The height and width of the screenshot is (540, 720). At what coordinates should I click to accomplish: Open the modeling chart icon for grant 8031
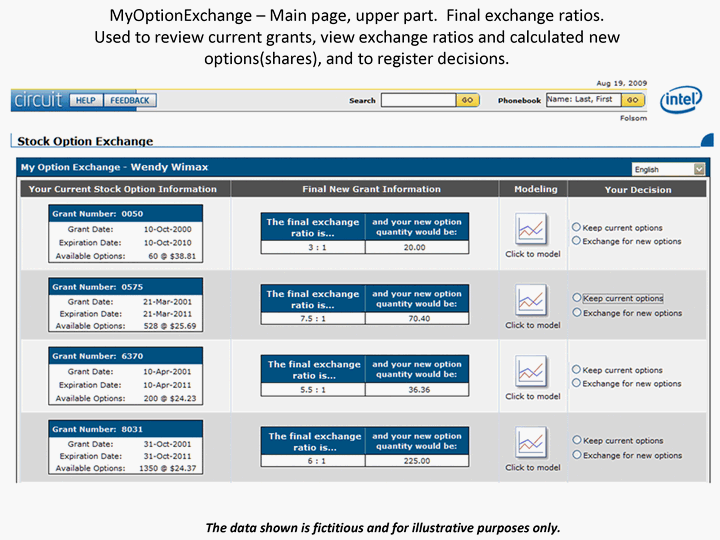click(532, 442)
